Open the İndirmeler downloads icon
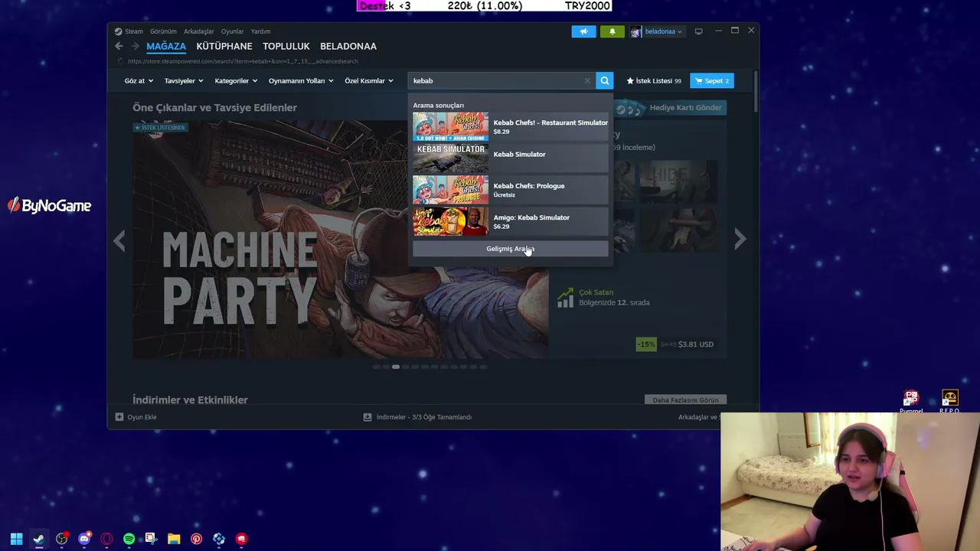The width and height of the screenshot is (980, 551). (367, 417)
